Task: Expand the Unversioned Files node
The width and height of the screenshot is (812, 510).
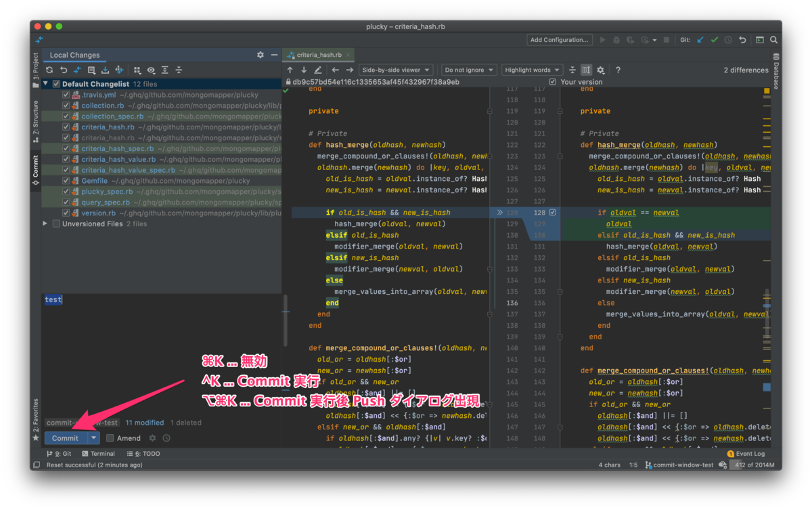Action: 46,224
